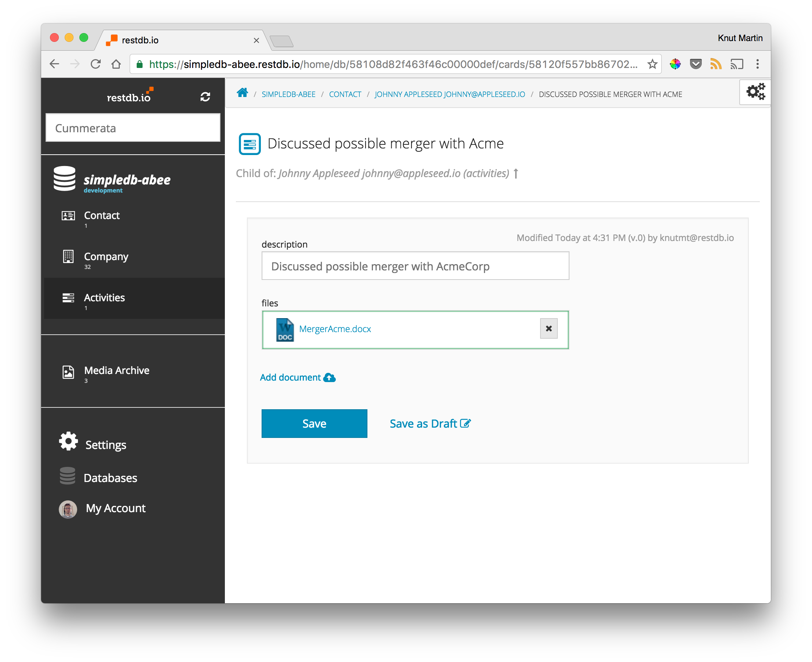Click the Databases stack icon
The height and width of the screenshot is (662, 812).
coord(68,476)
